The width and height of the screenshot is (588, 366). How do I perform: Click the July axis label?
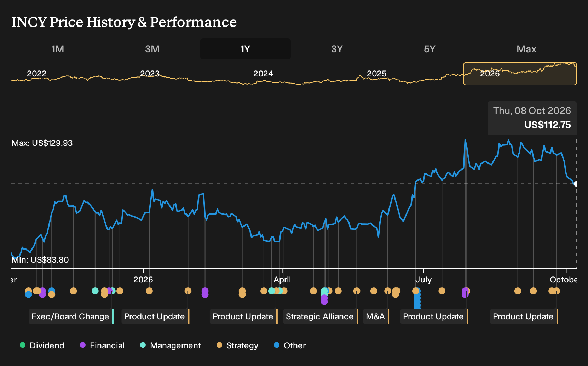click(x=423, y=280)
